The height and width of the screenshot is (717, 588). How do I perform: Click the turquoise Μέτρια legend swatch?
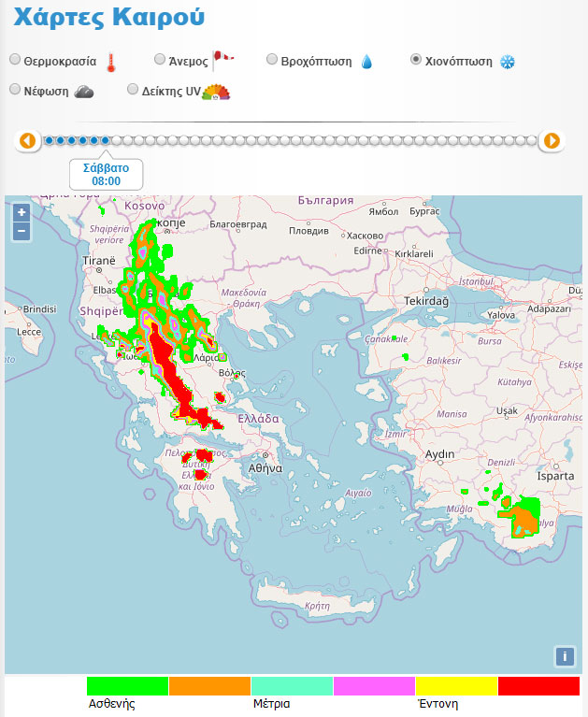tap(293, 686)
